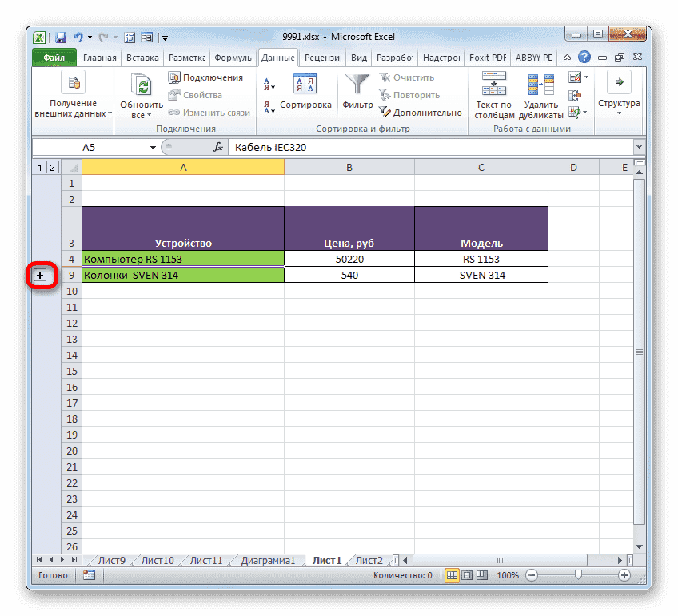
Task: Expand the hidden grouped rows with plus button
Action: [40, 275]
